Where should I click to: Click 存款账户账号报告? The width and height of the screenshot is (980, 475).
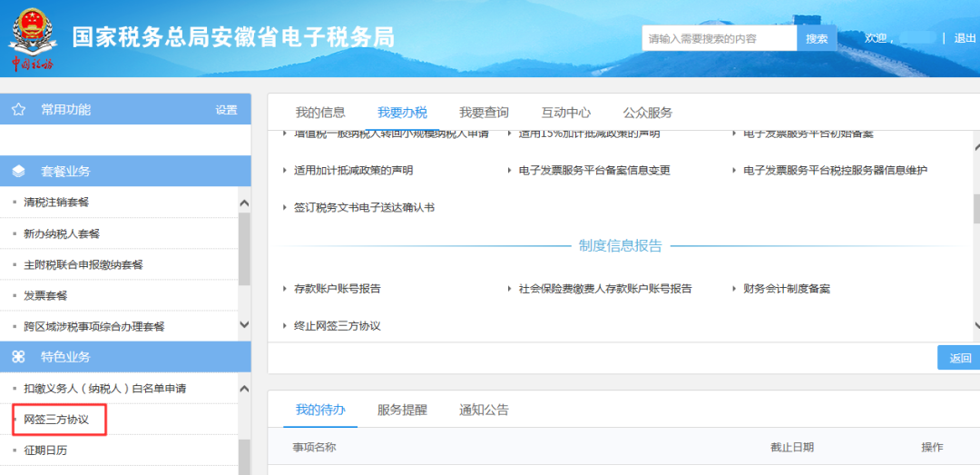(x=337, y=289)
